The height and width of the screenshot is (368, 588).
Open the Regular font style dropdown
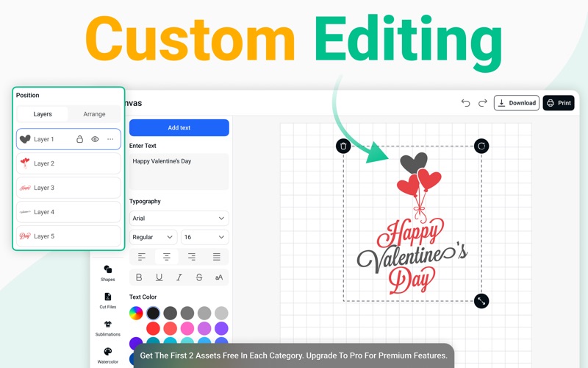click(x=153, y=237)
